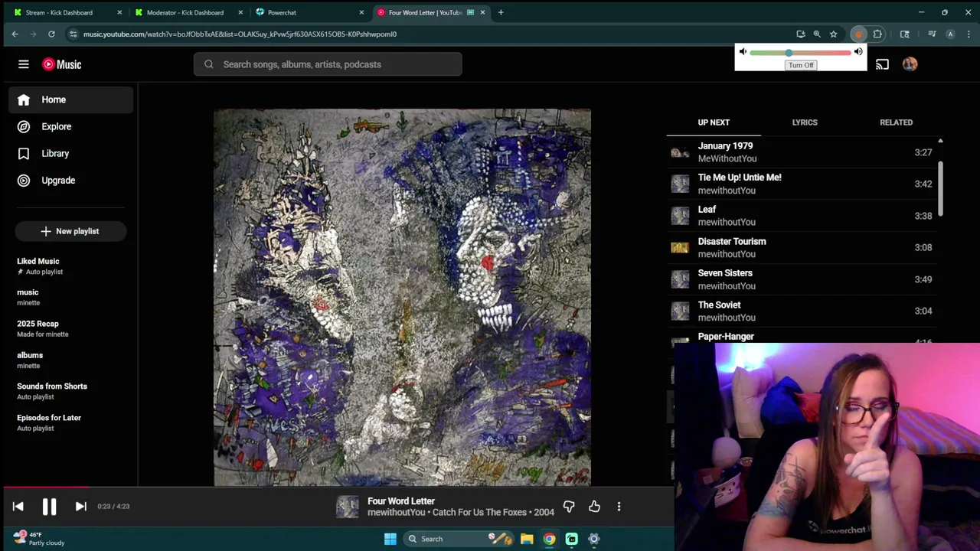Viewport: 980px width, 551px height.
Task: Click the large album artwork
Action: 402,297
